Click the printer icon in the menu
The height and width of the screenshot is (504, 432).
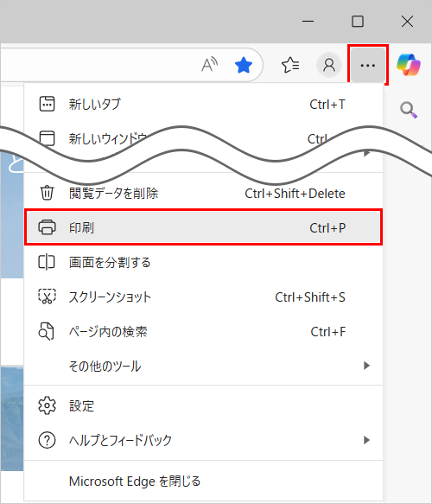[47, 227]
